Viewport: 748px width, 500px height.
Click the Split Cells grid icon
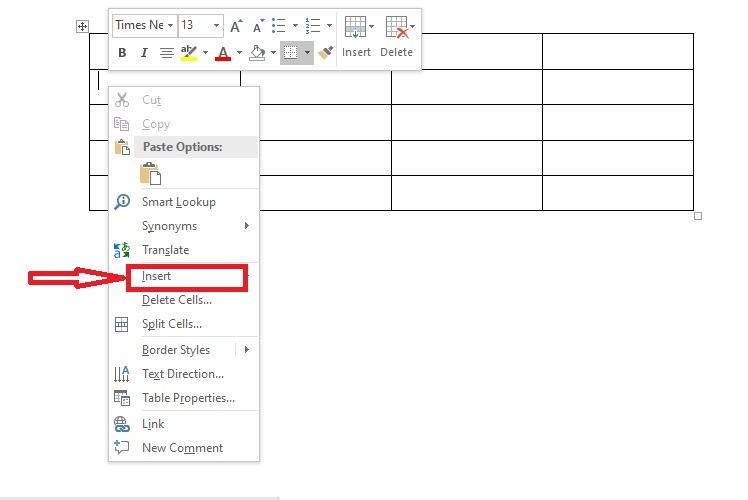[122, 324]
